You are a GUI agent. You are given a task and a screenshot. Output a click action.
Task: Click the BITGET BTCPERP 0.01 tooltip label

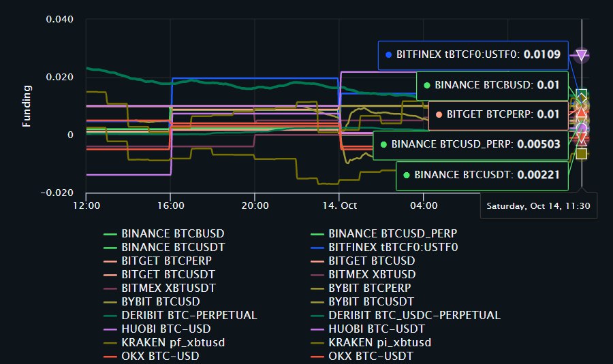499,116
